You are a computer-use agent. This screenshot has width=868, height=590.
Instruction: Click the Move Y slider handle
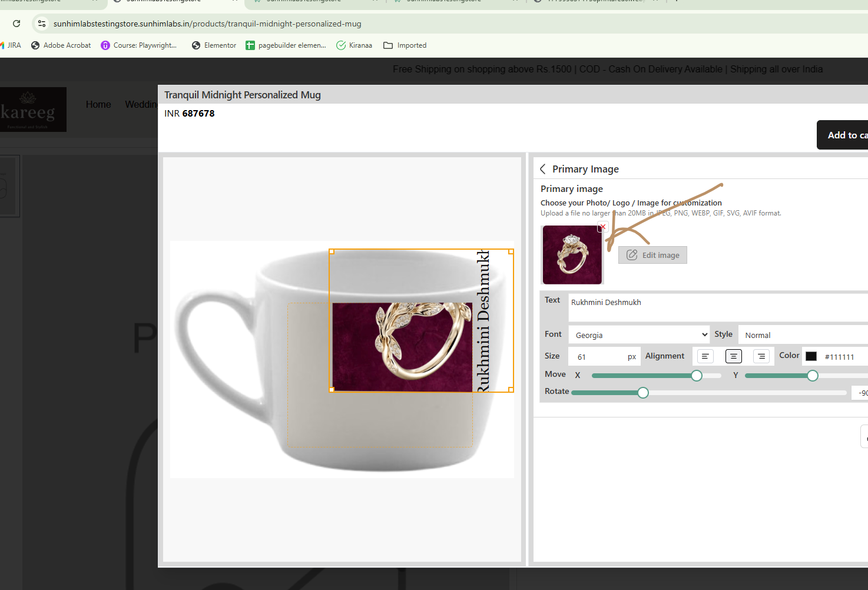point(813,376)
